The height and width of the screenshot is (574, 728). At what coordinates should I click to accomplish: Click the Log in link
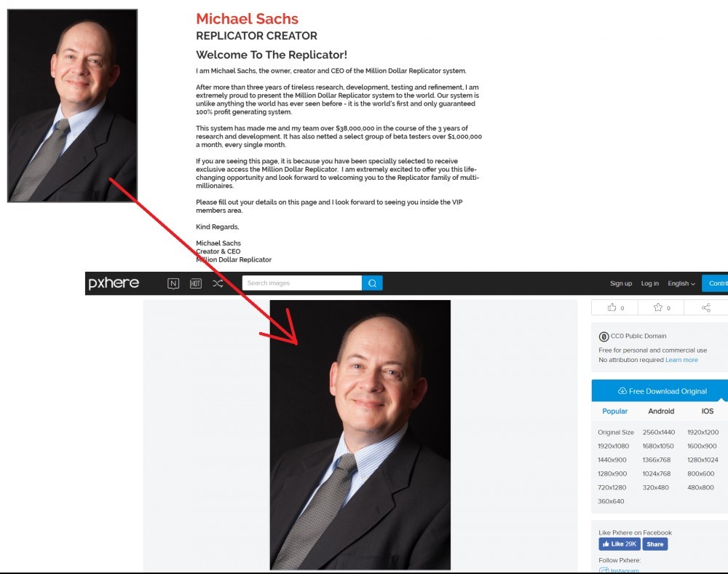click(x=649, y=283)
